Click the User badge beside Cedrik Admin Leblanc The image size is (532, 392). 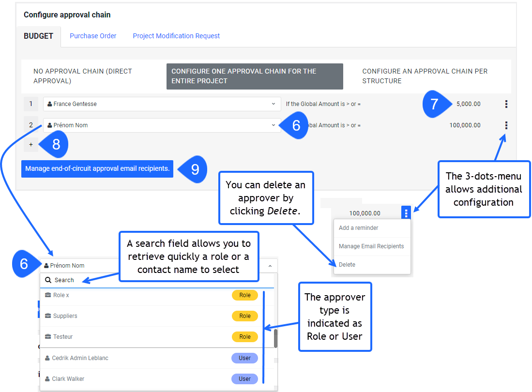point(244,358)
